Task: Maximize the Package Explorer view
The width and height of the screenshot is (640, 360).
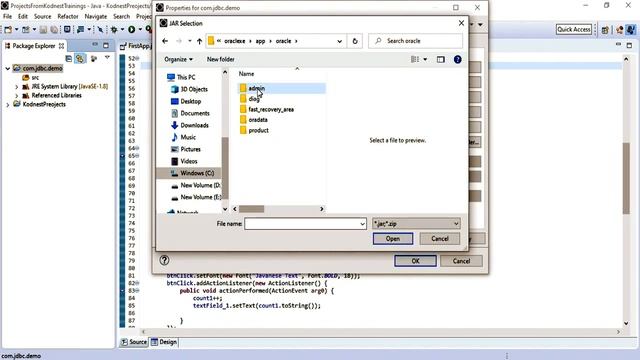Action: [106, 45]
